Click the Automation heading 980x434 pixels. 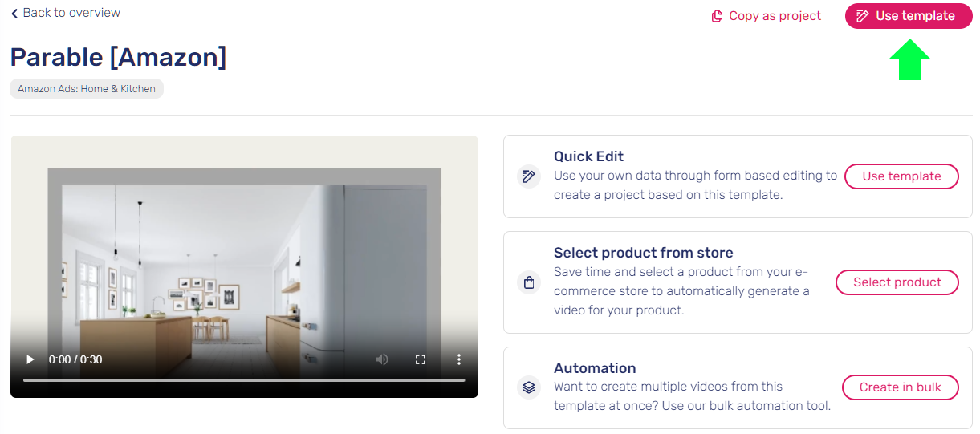[x=595, y=368]
